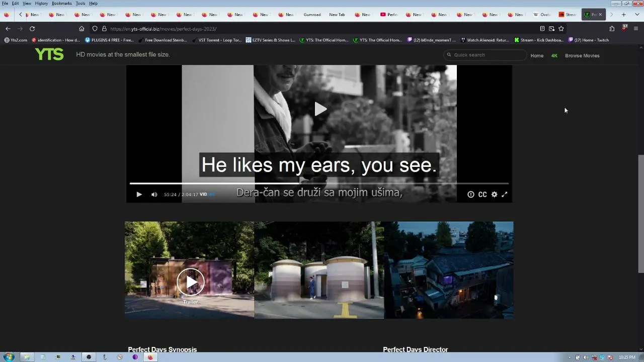Click the large play button overlay on video

point(320,109)
